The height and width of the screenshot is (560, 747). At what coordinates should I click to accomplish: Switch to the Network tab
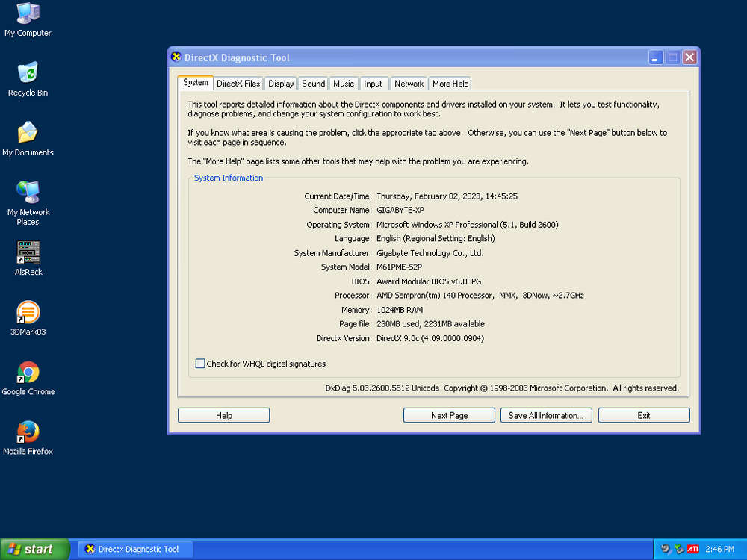click(409, 84)
